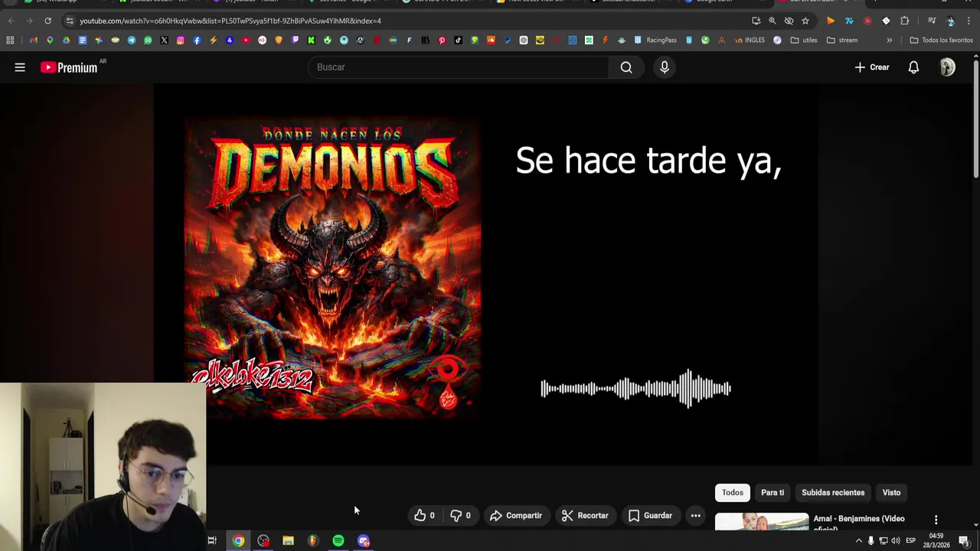This screenshot has height=551, width=980.
Task: Open Pinterest bookmark
Action: click(442, 40)
